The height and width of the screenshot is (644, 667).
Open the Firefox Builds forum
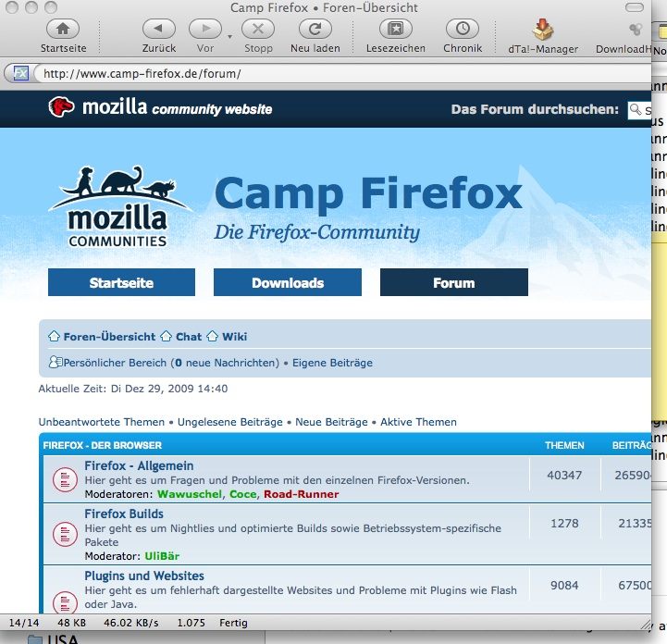point(124,514)
